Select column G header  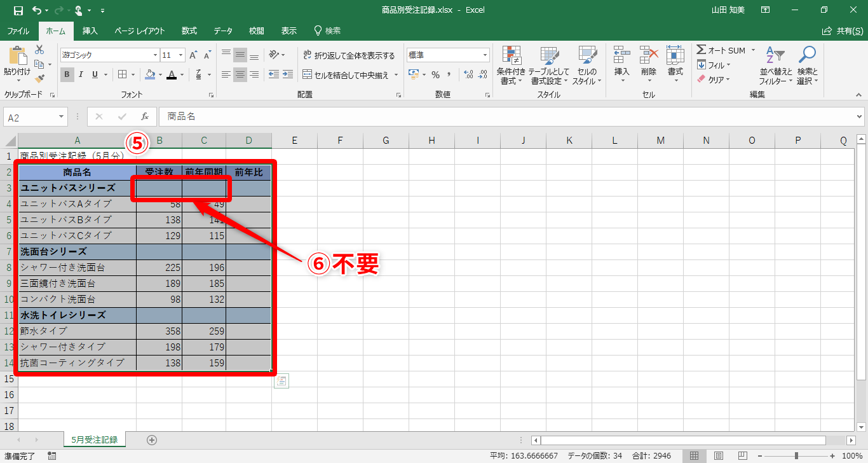tap(386, 141)
